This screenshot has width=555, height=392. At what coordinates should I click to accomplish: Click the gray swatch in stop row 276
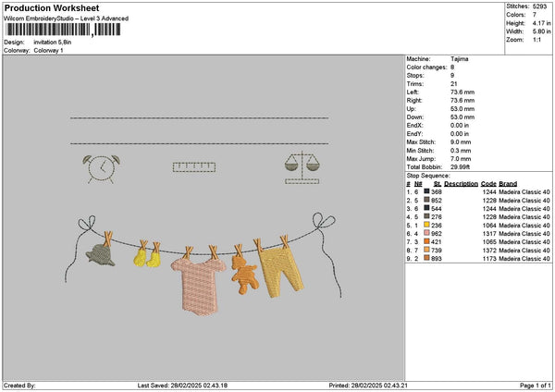coord(426,216)
